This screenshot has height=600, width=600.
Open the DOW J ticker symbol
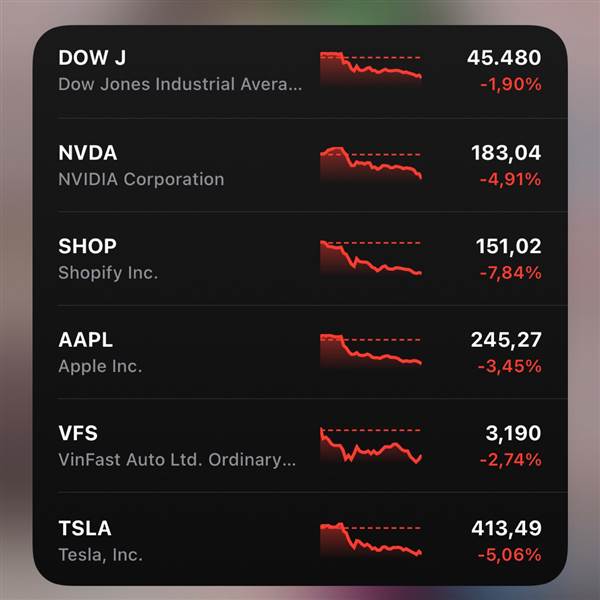click(x=90, y=58)
